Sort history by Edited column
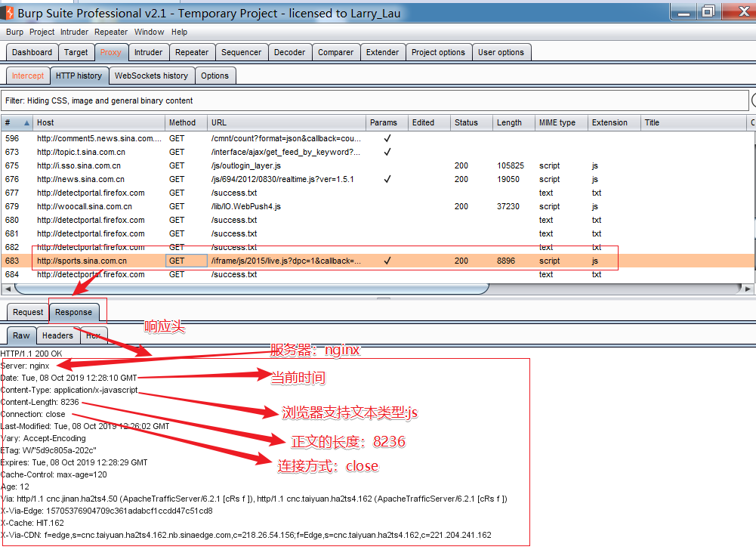756x556 pixels. 429,122
